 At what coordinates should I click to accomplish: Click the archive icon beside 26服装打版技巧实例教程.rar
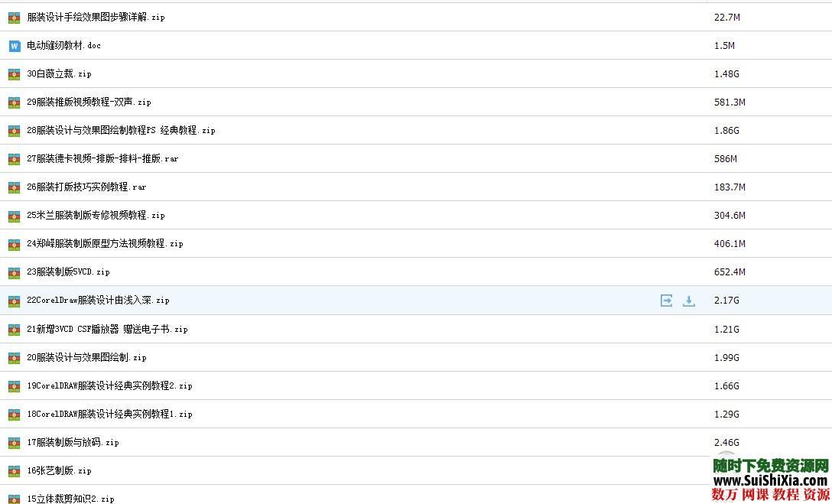(14, 187)
